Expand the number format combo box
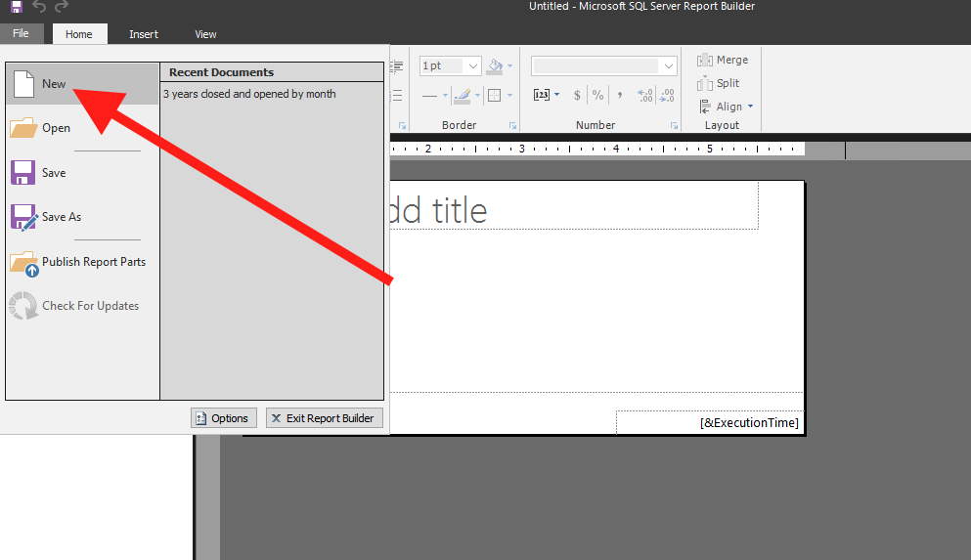 point(669,65)
